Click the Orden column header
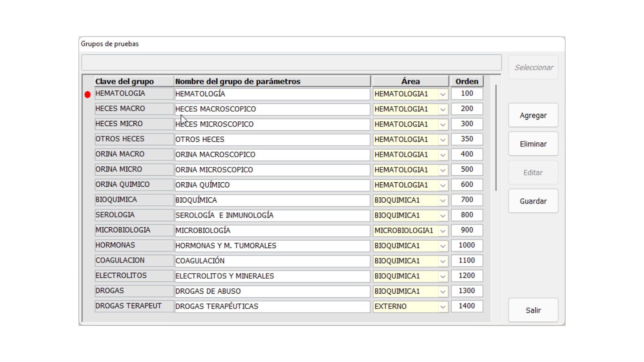The image size is (644, 362). [x=467, y=81]
